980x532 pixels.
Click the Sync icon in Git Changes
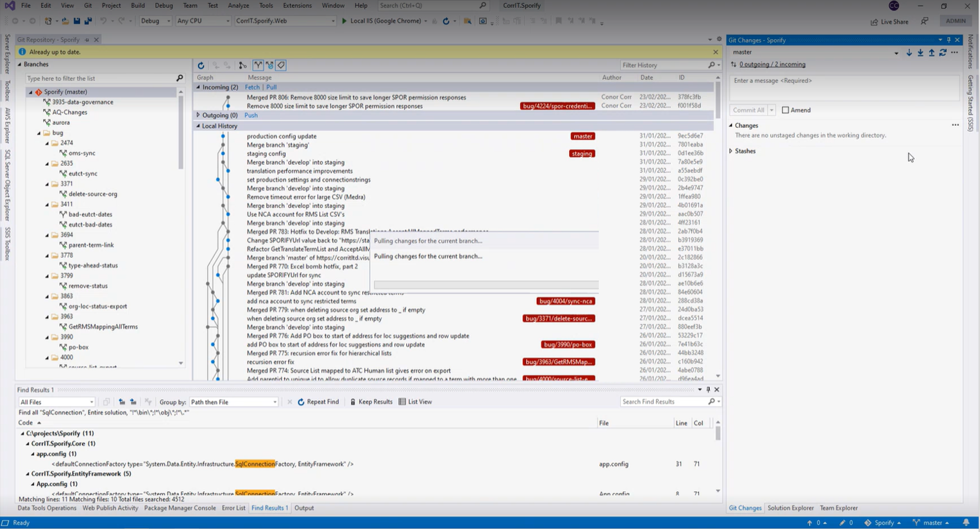943,53
